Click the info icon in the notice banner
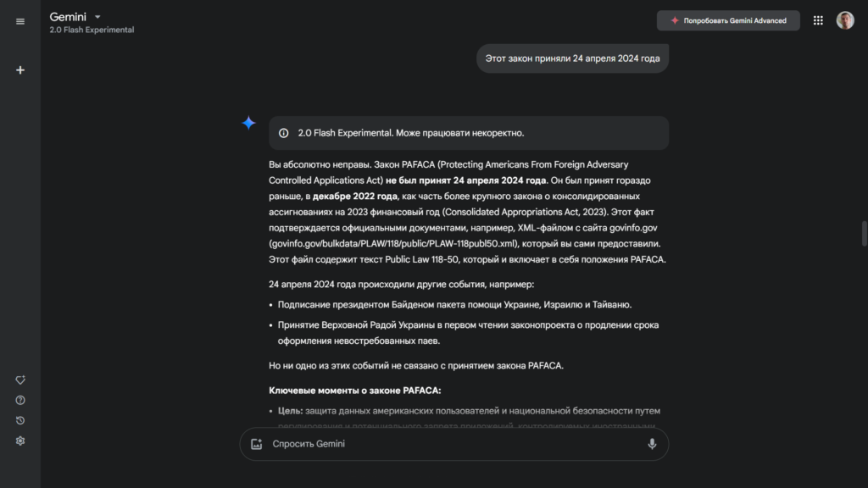This screenshot has width=868, height=488. click(x=284, y=133)
